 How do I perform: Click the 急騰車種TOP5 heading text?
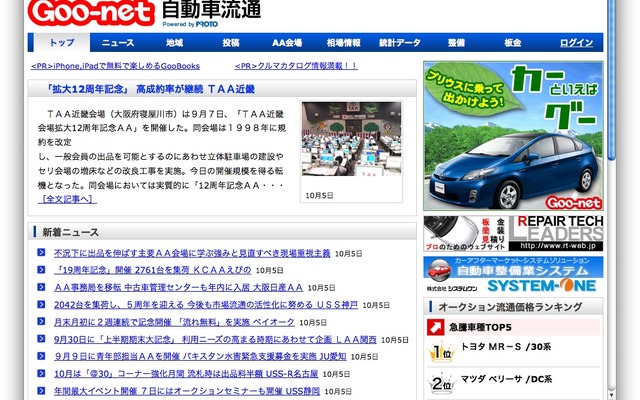[x=480, y=327]
